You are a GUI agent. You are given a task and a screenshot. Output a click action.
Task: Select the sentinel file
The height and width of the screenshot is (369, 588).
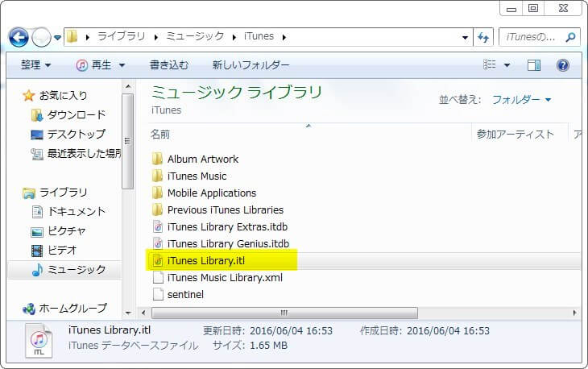(x=185, y=294)
